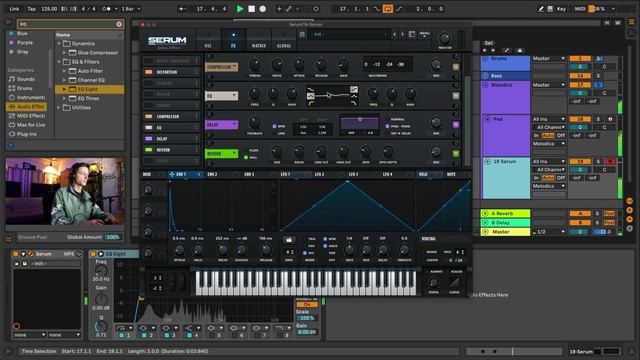This screenshot has width=640, height=360.
Task: Toggle Distortion effect in Serum FX rack
Action: tap(149, 72)
